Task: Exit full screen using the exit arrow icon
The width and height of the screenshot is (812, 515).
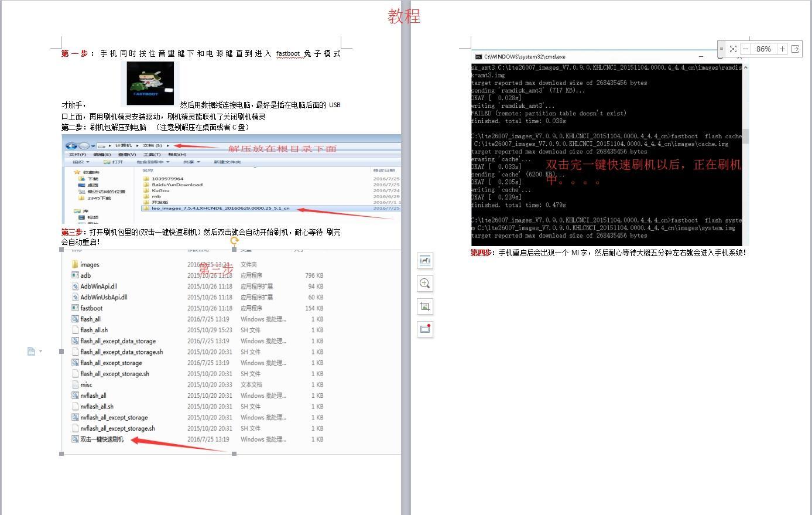Action: 795,49
